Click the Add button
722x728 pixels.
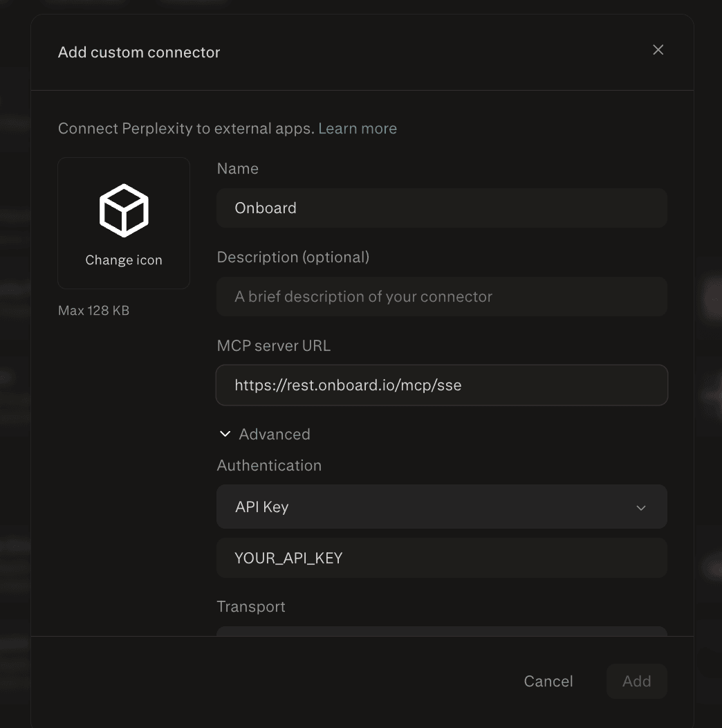(x=637, y=681)
